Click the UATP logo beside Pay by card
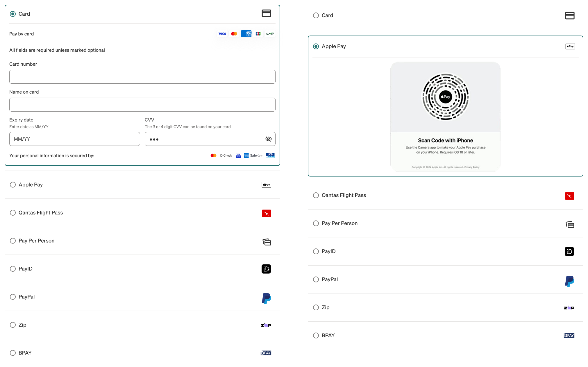The width and height of the screenshot is (588, 367). [x=270, y=34]
